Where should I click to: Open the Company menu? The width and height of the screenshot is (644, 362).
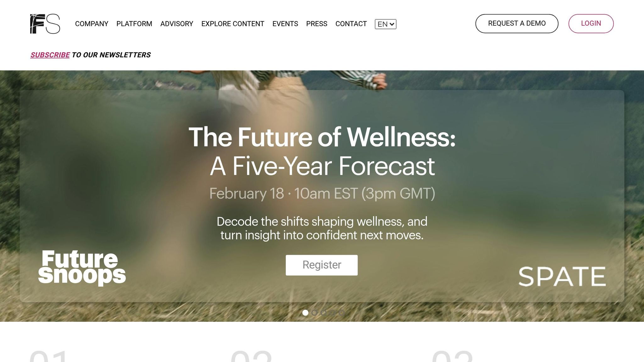pos(92,24)
